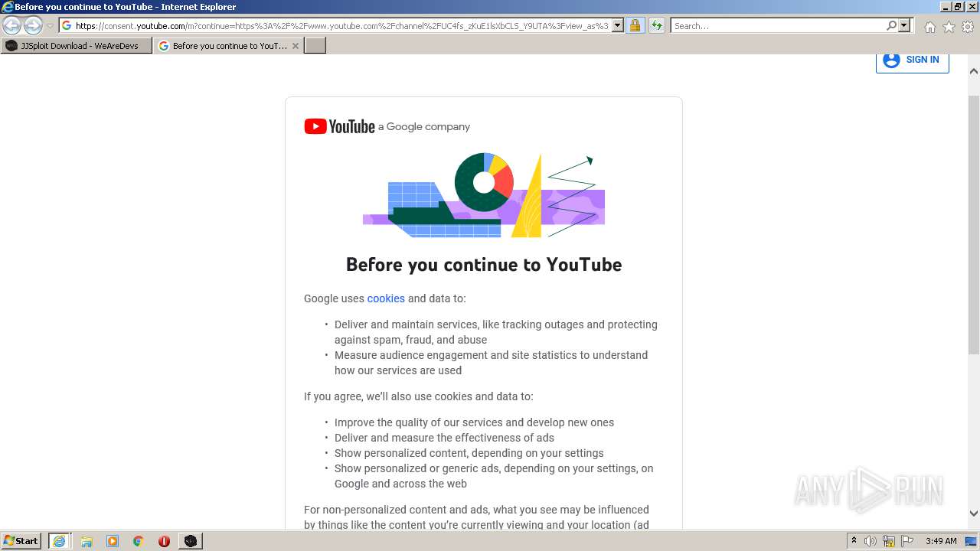The image size is (980, 551).
Task: Go forward with the browser Forward arrow
Action: [33, 26]
